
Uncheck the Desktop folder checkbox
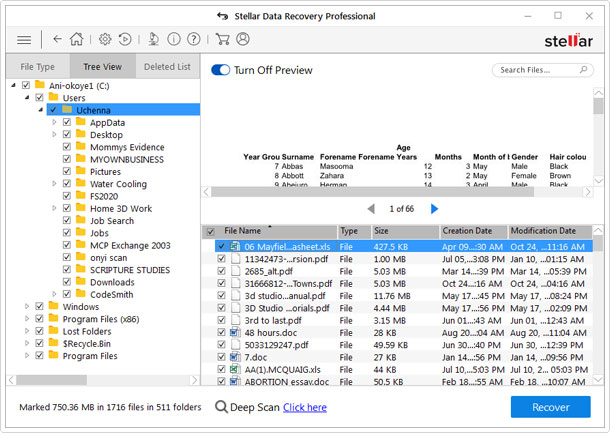(x=67, y=134)
